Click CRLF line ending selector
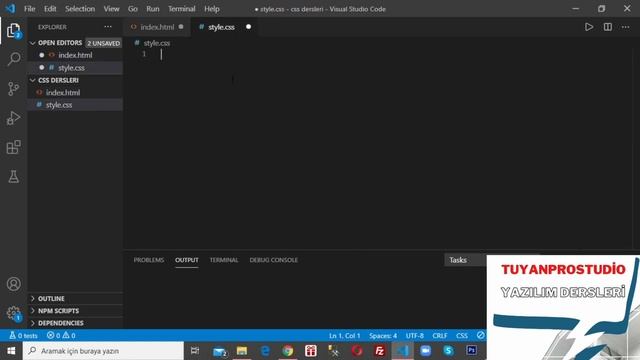 pyautogui.click(x=440, y=336)
